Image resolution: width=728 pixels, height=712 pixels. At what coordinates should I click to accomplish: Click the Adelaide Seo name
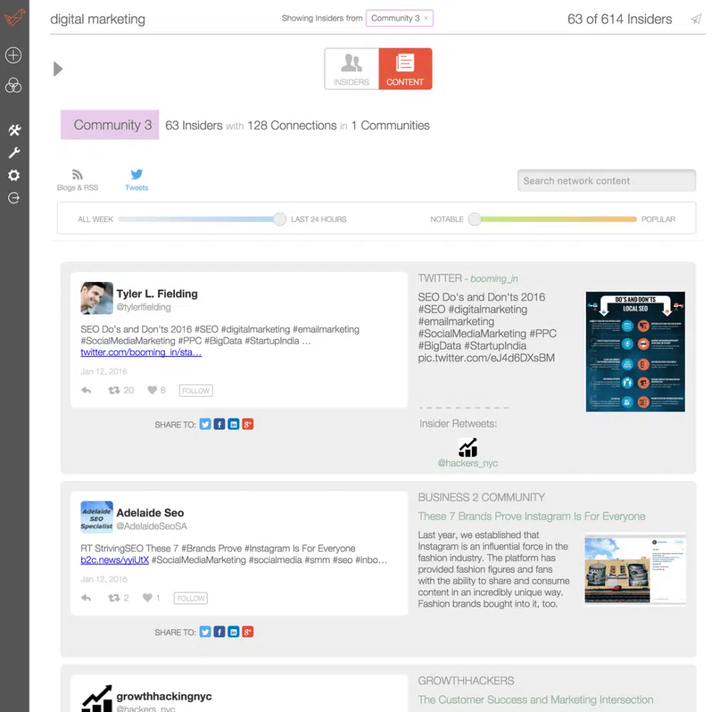(150, 513)
